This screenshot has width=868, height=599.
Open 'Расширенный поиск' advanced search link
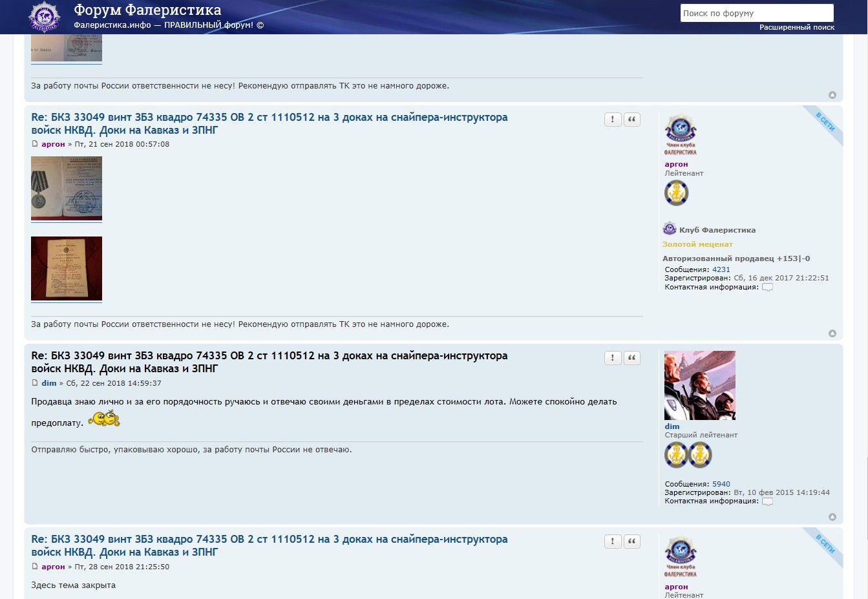[796, 27]
